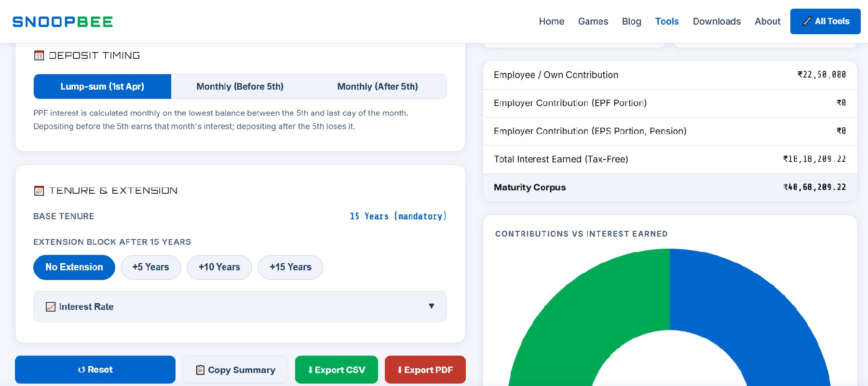The height and width of the screenshot is (386, 868).
Task: Click the clipboard icon in Copy Summary
Action: point(200,370)
